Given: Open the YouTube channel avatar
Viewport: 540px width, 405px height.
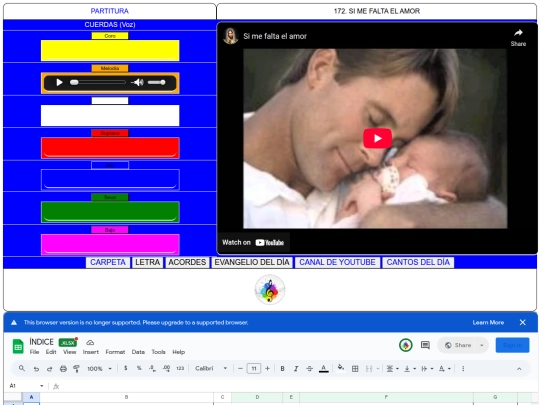Looking at the screenshot, I should coord(231,36).
